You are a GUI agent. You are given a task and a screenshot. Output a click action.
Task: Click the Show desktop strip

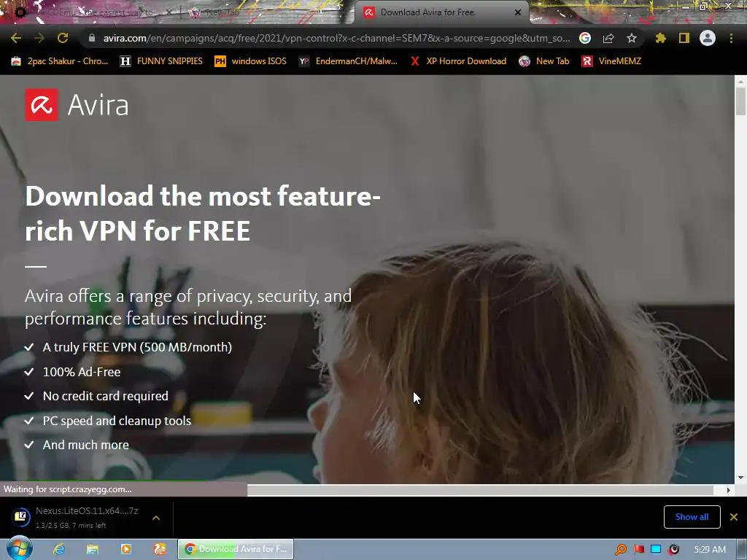pyautogui.click(x=741, y=550)
